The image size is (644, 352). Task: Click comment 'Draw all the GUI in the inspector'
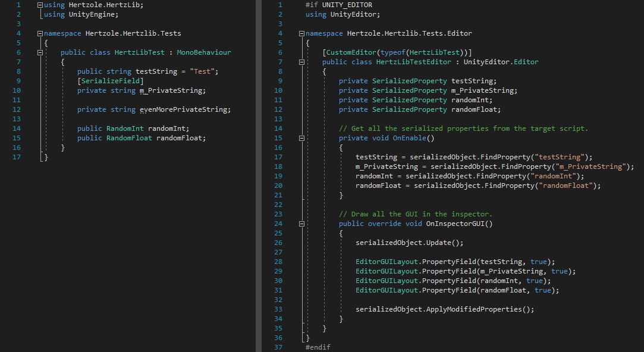click(x=416, y=214)
